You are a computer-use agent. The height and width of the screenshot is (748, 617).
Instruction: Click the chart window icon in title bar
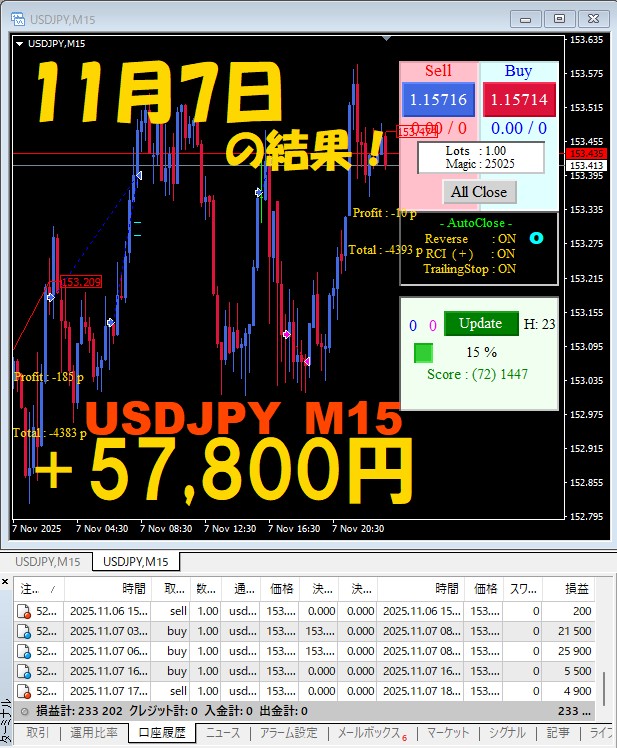(x=18, y=19)
